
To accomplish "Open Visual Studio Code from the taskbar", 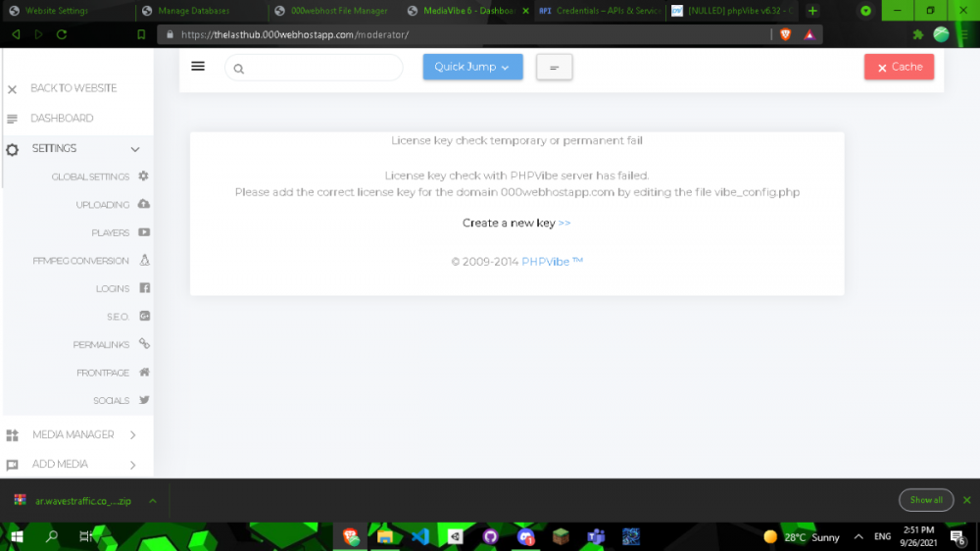I will click(x=420, y=536).
